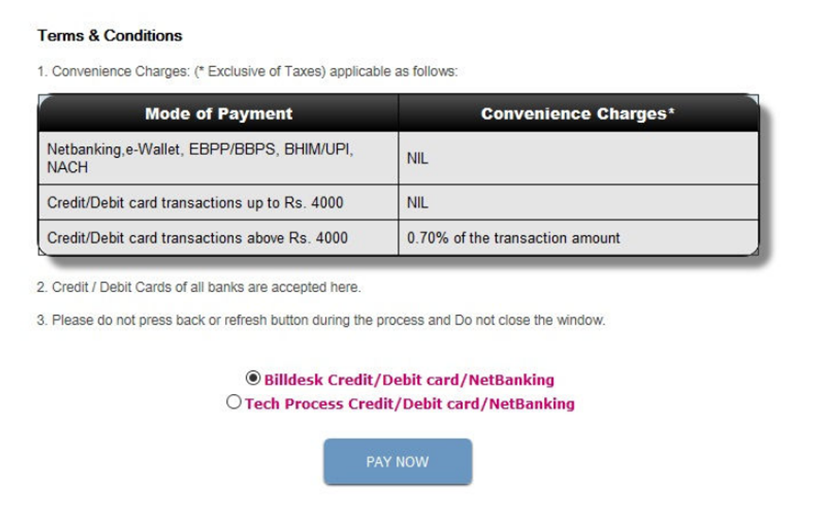
Task: Click the card transactions up to Rs. 4000 cell
Action: point(195,203)
